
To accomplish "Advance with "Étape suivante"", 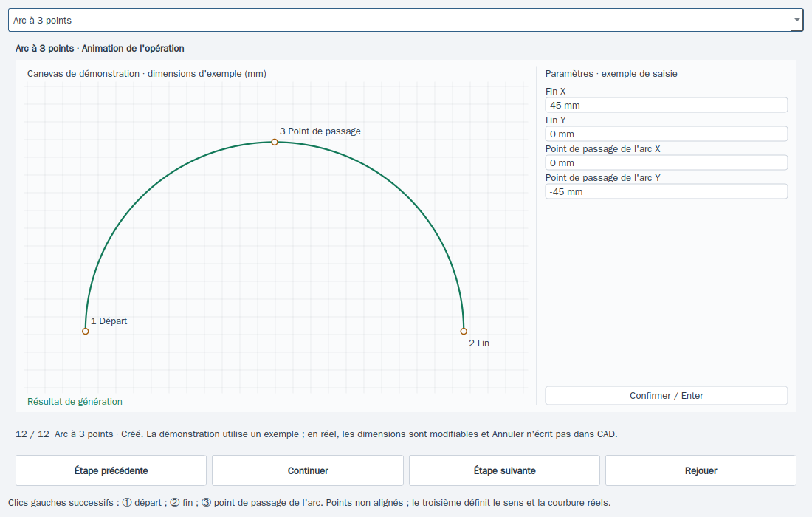I will tap(504, 470).
